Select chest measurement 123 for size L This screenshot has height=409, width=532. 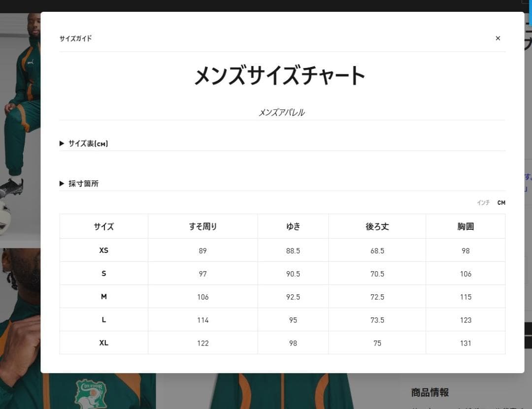coord(465,319)
